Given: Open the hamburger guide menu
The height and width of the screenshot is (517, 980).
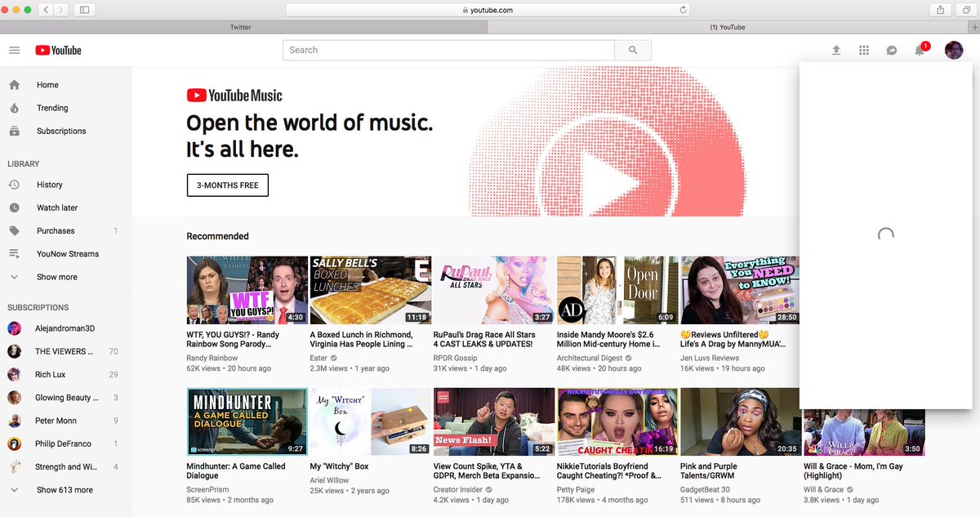Looking at the screenshot, I should click(14, 51).
